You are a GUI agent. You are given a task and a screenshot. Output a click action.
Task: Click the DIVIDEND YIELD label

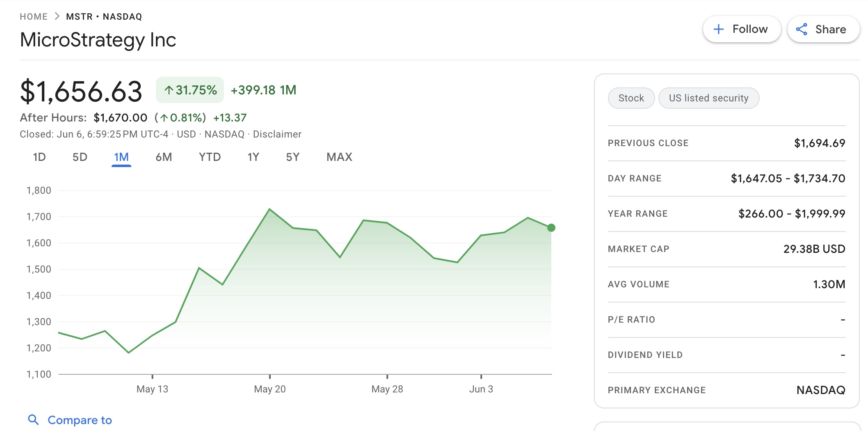pos(645,355)
